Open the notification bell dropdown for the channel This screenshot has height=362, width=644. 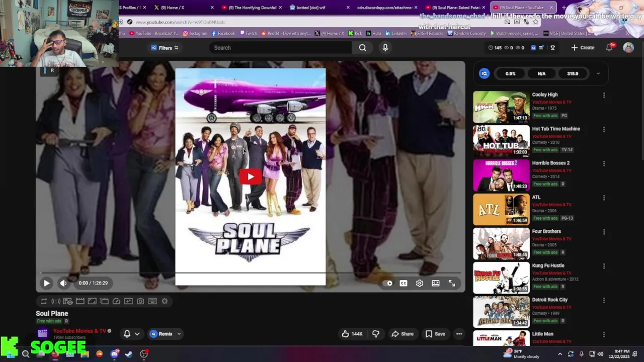click(131, 334)
